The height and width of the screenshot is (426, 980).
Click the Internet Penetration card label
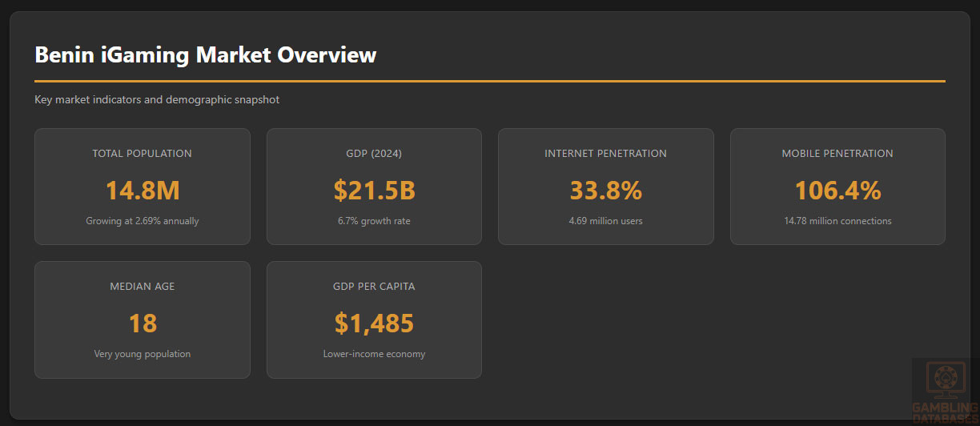pos(605,153)
